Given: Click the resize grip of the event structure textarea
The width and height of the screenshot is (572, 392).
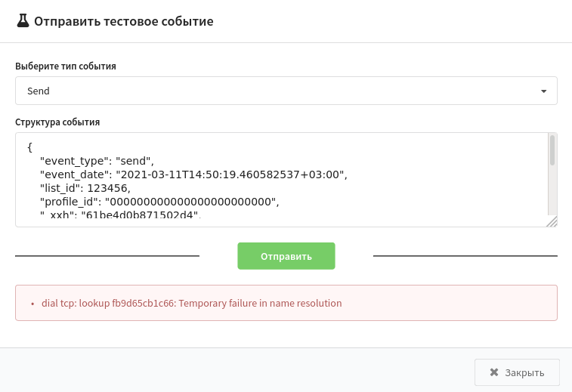Looking at the screenshot, I should [x=552, y=221].
